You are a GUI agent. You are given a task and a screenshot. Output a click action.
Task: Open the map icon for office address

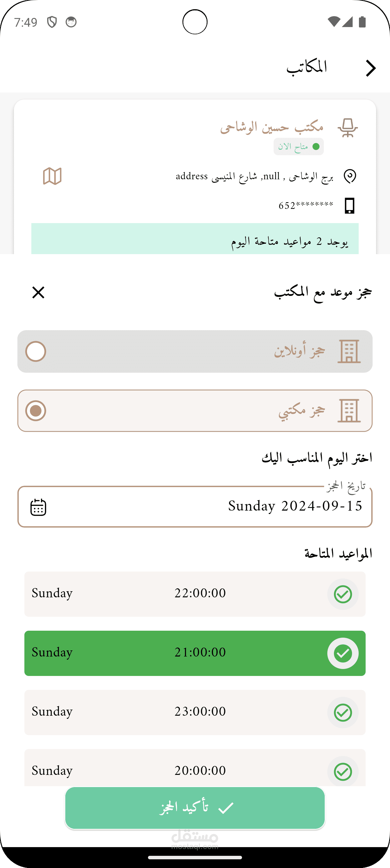pyautogui.click(x=52, y=176)
